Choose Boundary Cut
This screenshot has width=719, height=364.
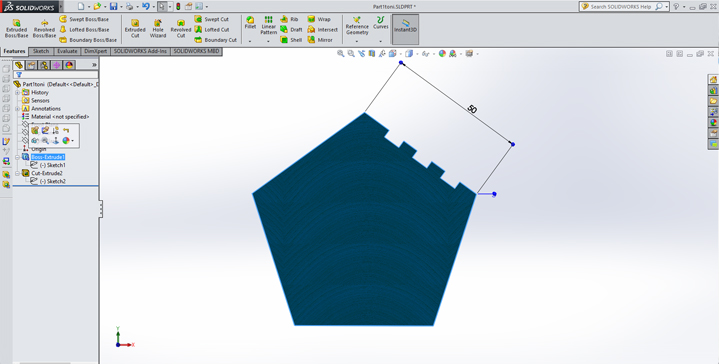click(215, 40)
